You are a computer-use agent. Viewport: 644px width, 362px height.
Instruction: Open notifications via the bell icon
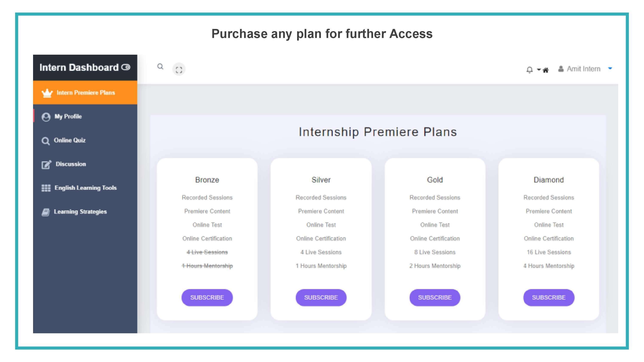pyautogui.click(x=530, y=70)
